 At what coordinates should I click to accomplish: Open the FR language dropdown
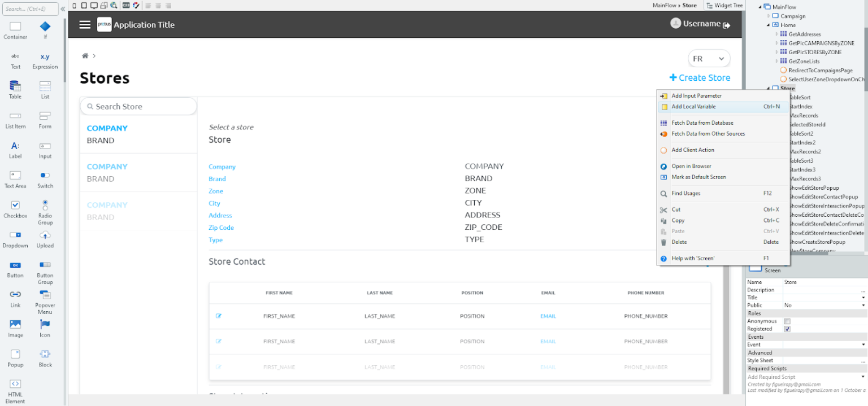tap(709, 58)
